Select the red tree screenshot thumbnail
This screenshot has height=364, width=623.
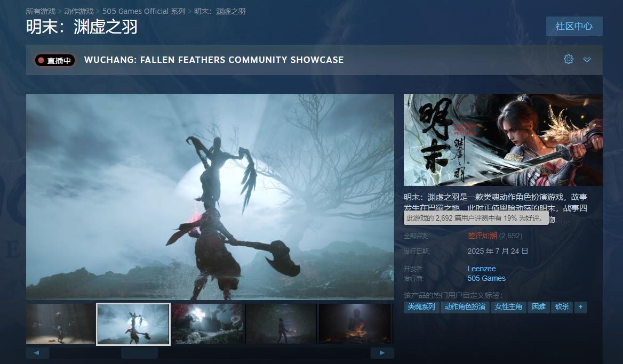[x=207, y=323]
